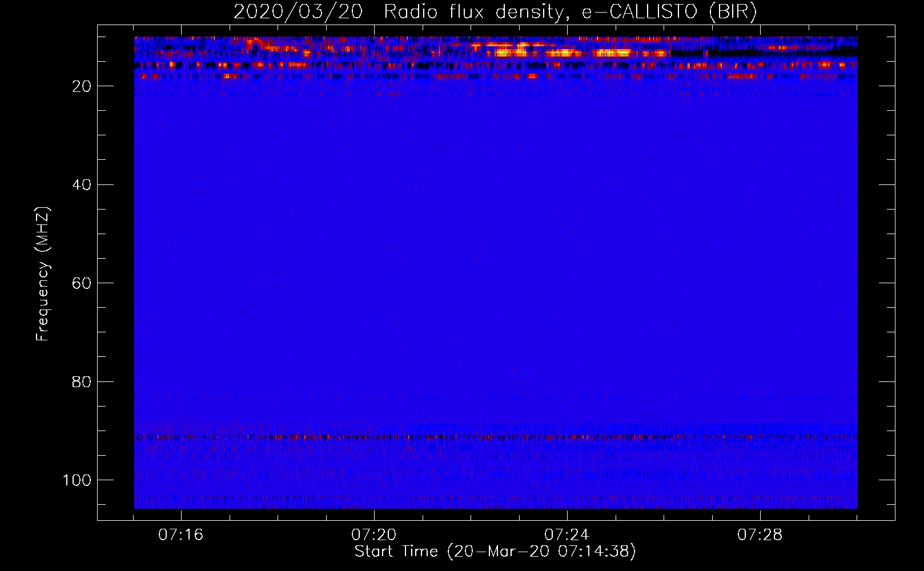The height and width of the screenshot is (571, 924).
Task: Select the 07:16 time tick label
Action: click(x=181, y=535)
